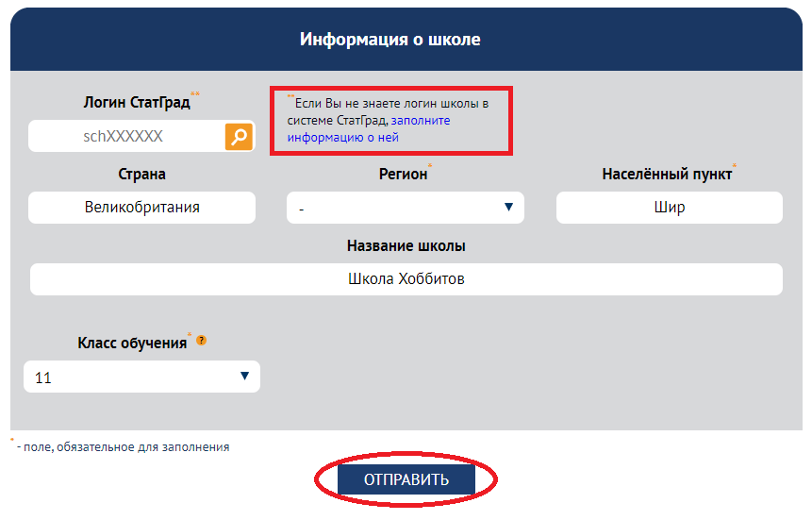The image size is (812, 520).
Task: Click the Класс обучения label text
Action: [132, 344]
